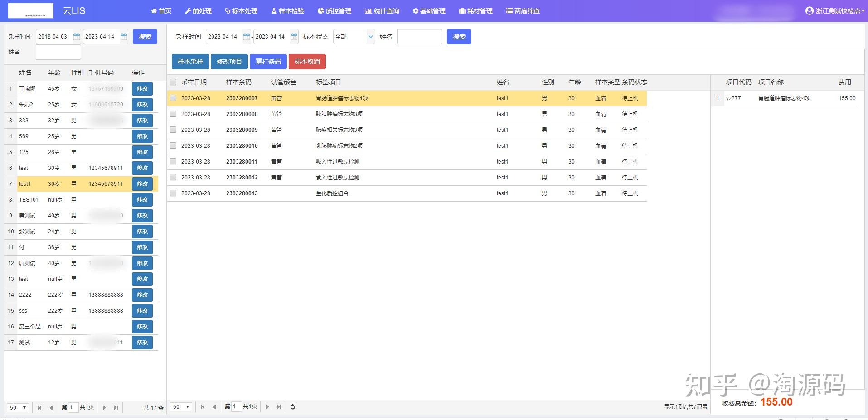This screenshot has height=420, width=868.
Task: Jump to last page arrow in patient list
Action: [116, 407]
